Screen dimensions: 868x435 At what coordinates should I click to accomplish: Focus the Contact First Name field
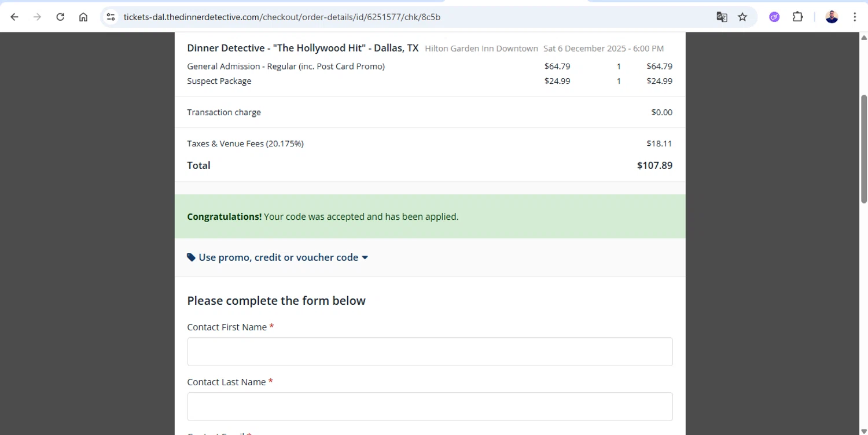pos(430,352)
